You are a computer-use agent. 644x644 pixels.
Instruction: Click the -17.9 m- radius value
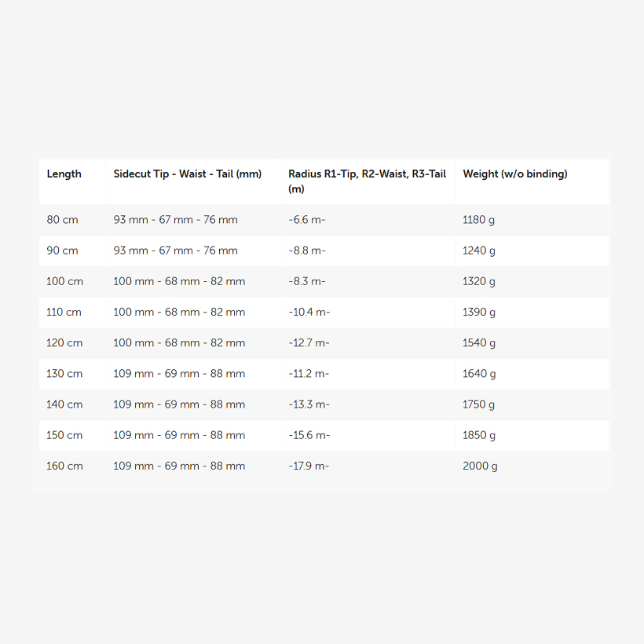click(x=309, y=467)
